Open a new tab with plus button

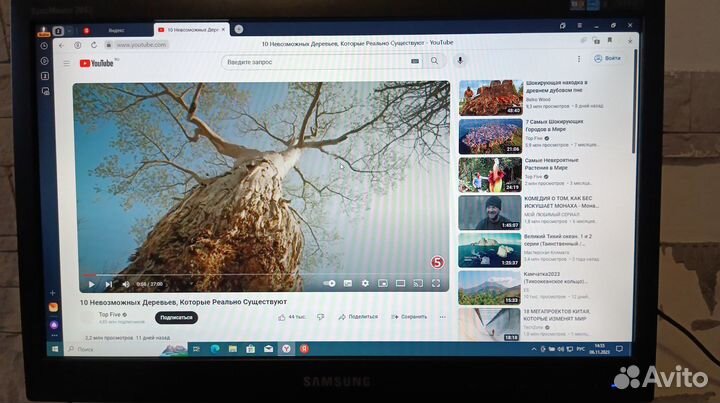click(239, 29)
